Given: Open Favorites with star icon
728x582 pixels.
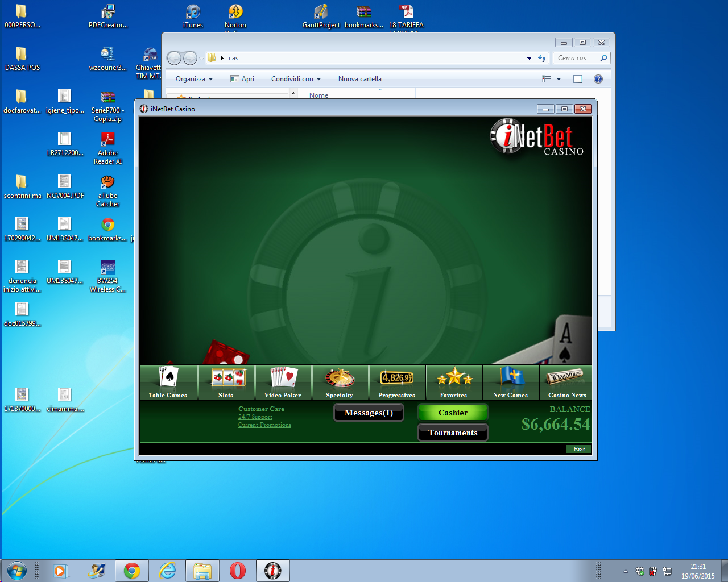Looking at the screenshot, I should 454,383.
